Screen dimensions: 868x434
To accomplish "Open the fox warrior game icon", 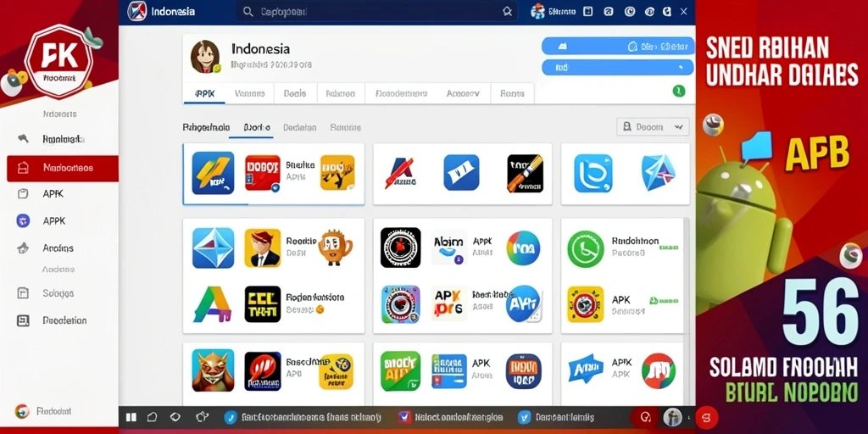I will click(x=213, y=370).
